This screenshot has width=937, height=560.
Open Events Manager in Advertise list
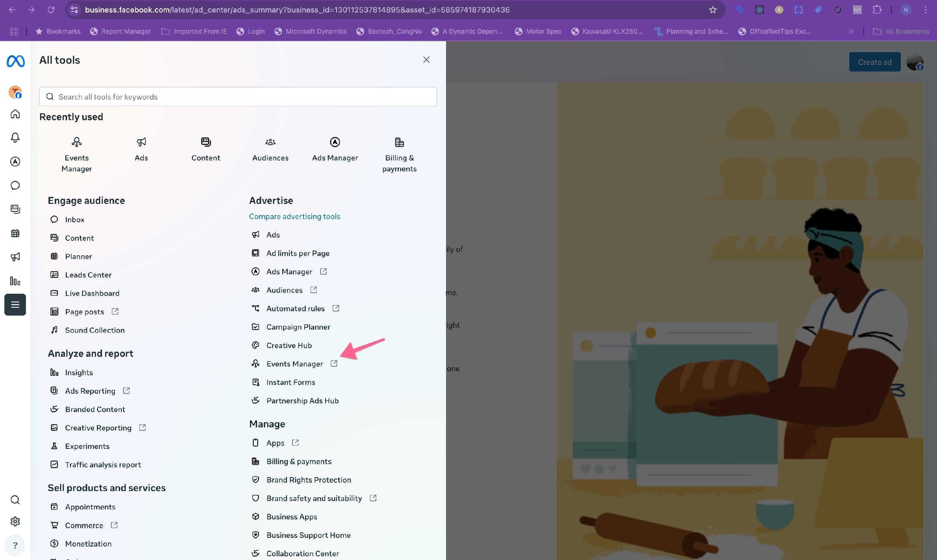(295, 364)
